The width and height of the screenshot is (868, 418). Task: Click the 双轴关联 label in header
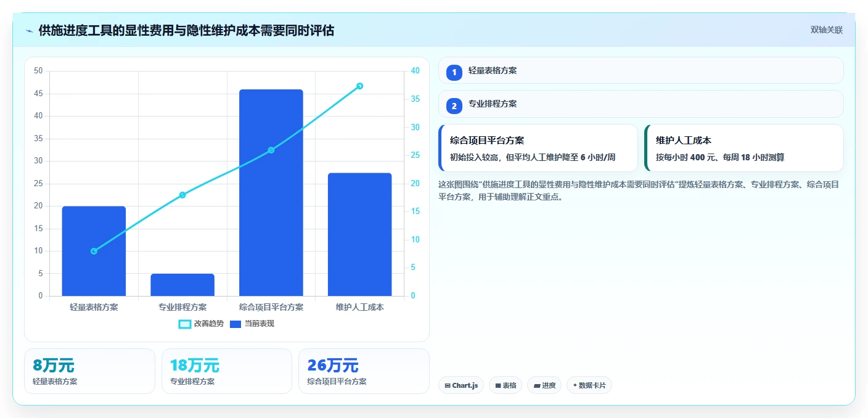(826, 30)
